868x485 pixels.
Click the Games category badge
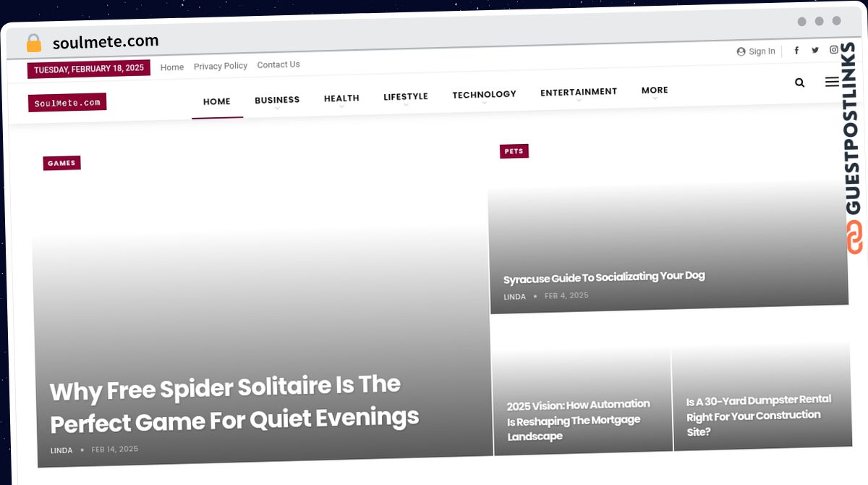pyautogui.click(x=61, y=163)
